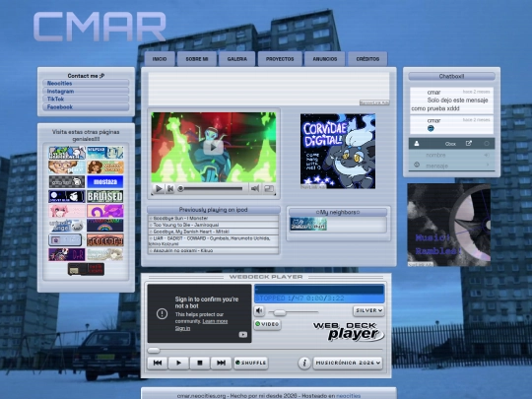Mute the video player volume icon
This screenshot has width=532, height=399.
(x=255, y=188)
